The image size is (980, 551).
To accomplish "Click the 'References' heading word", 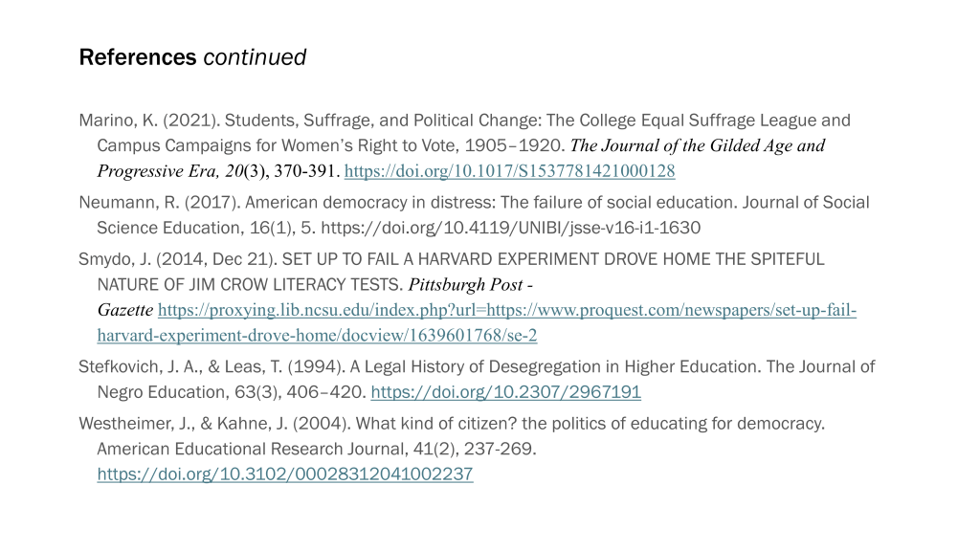I will click(x=137, y=57).
